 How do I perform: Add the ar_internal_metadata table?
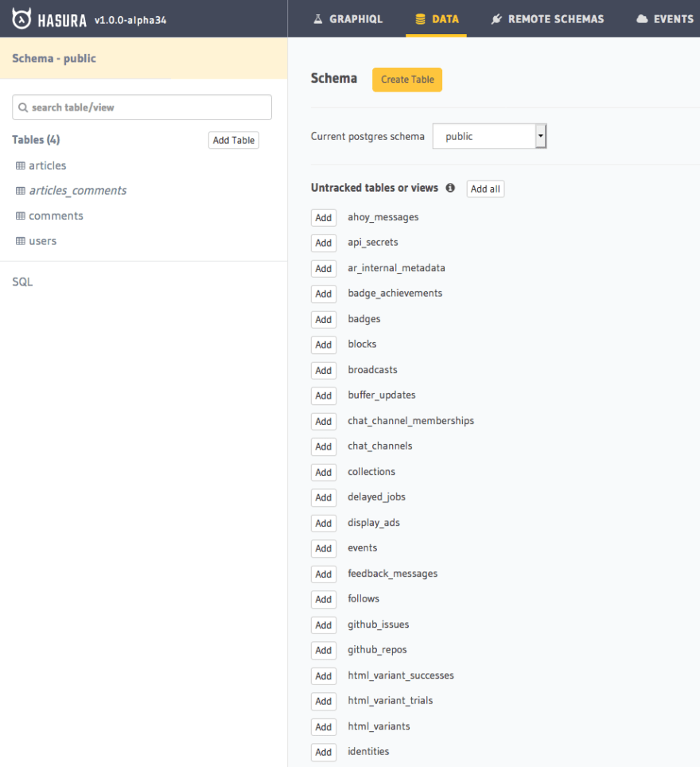(x=323, y=269)
